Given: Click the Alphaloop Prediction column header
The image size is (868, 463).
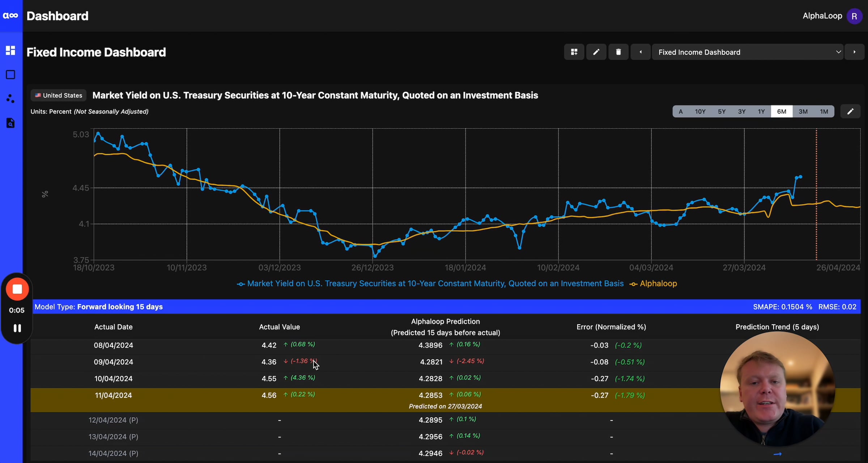Looking at the screenshot, I should [445, 327].
